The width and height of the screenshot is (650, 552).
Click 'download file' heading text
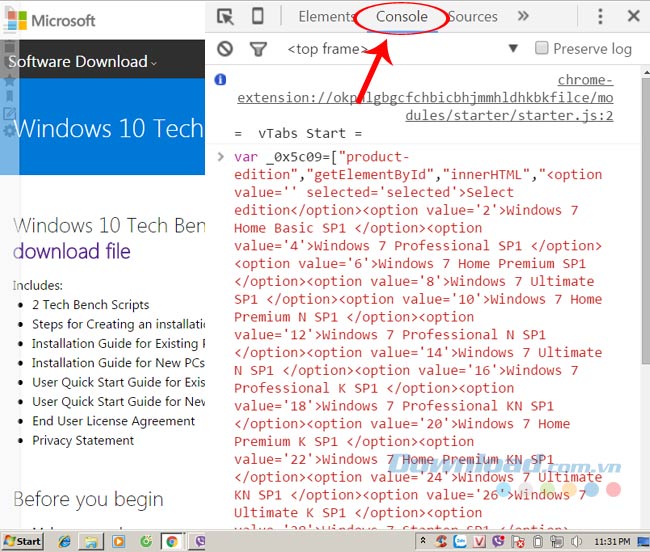pyautogui.click(x=72, y=251)
